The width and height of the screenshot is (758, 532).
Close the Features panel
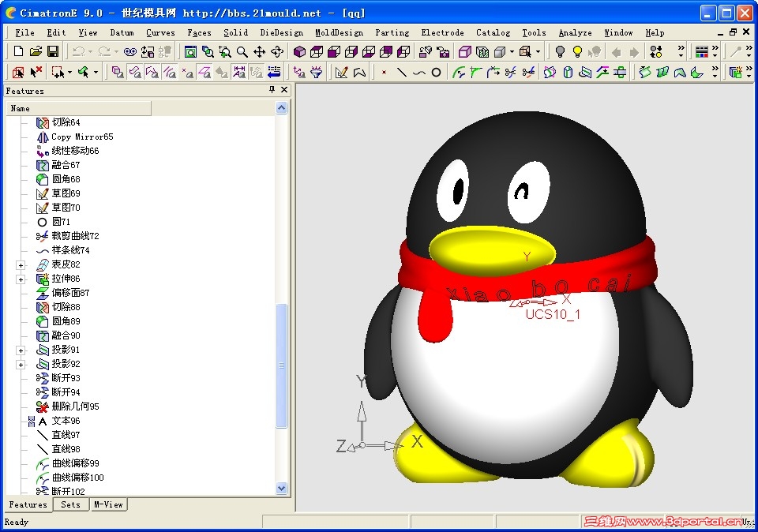click(284, 89)
